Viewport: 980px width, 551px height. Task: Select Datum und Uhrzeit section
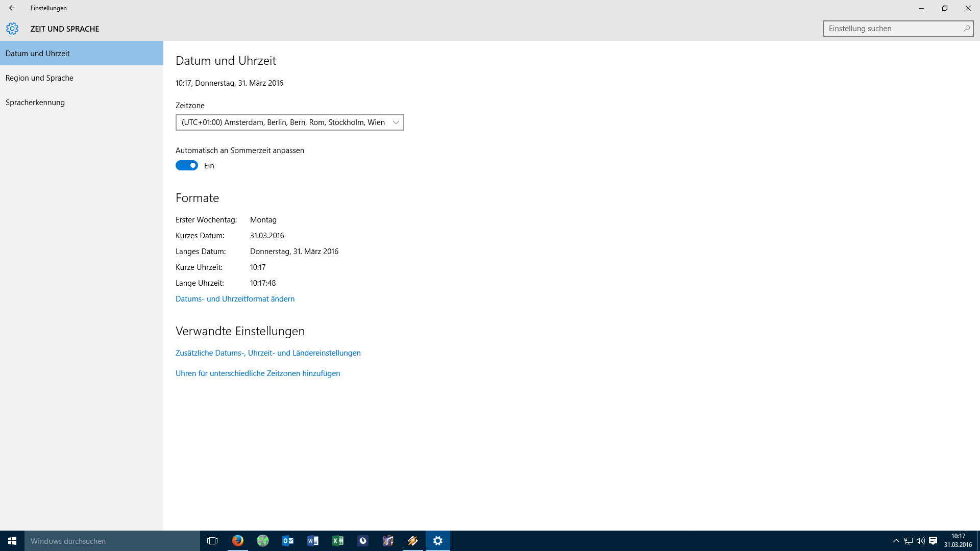[38, 54]
